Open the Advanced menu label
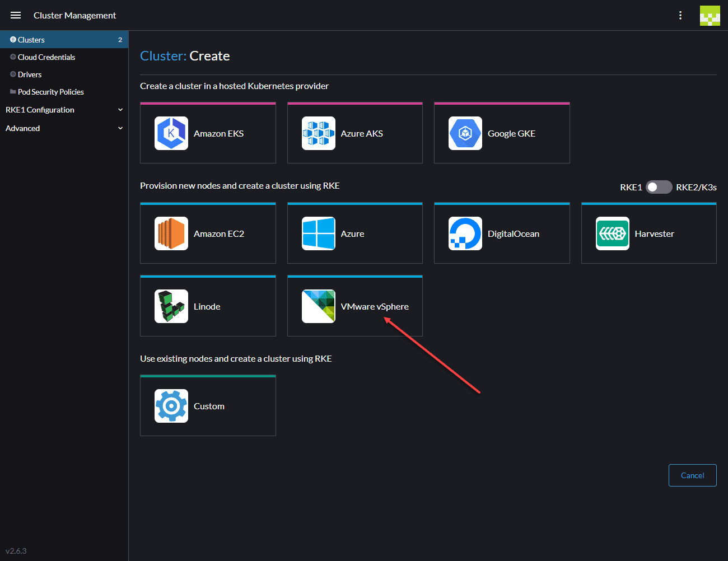This screenshot has height=561, width=728. click(22, 128)
